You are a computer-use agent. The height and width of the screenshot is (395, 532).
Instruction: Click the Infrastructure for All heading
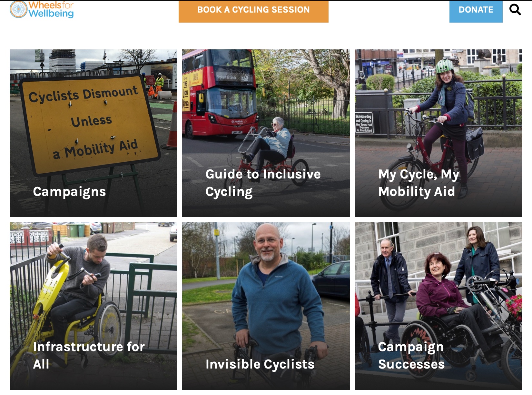click(x=89, y=355)
